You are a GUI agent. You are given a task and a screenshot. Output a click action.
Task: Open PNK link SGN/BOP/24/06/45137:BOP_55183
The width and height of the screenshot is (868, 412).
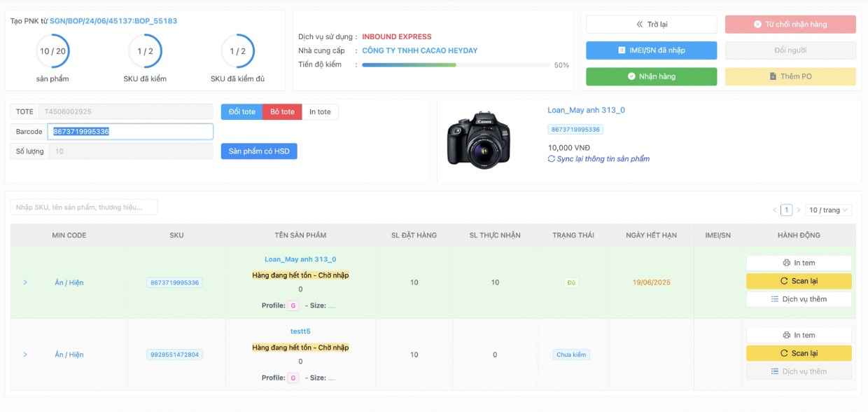[x=113, y=21]
